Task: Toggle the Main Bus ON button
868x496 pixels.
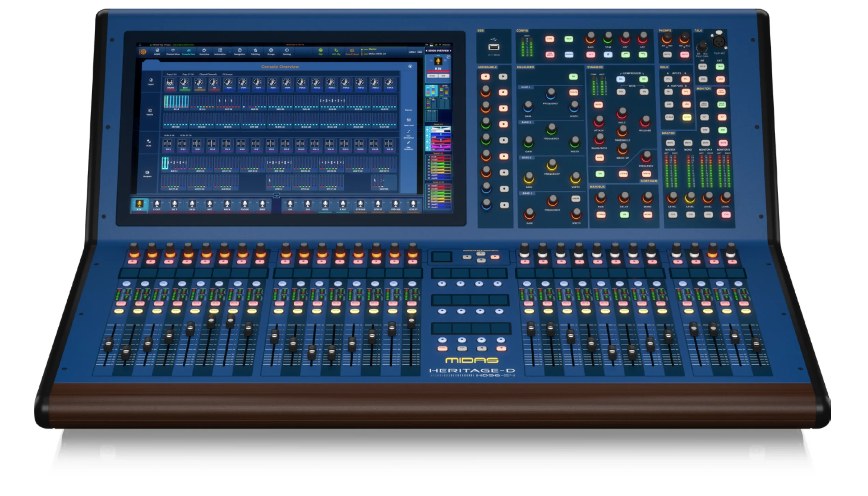Action: pyautogui.click(x=625, y=215)
